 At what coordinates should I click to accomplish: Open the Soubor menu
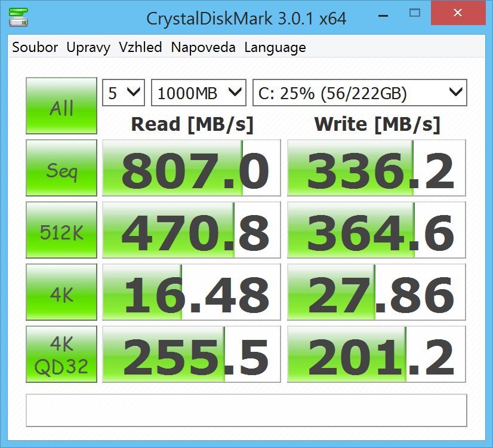pos(36,48)
